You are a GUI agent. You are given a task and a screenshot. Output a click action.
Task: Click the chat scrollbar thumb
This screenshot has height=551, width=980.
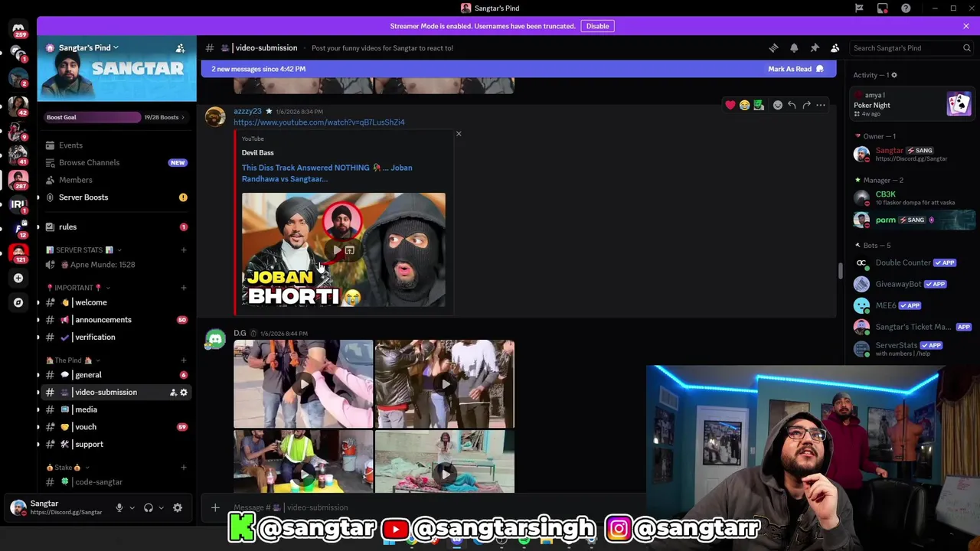[840, 270]
